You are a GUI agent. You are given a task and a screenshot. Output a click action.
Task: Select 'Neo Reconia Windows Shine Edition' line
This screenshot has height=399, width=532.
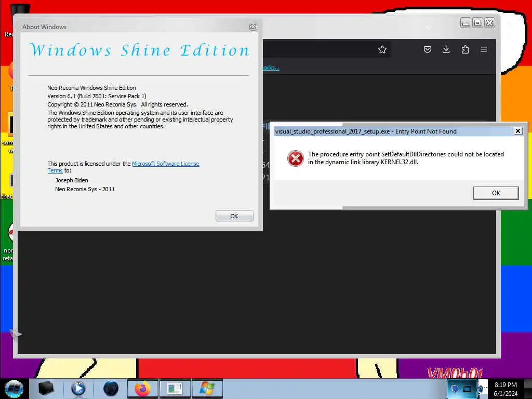click(x=91, y=87)
